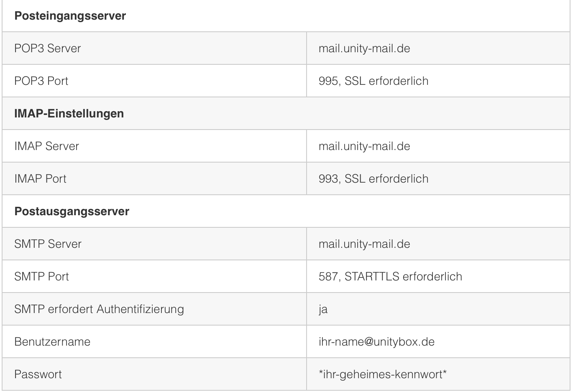Click the *ihr-geheimes-kennwort* password value
The image size is (573, 392).
[382, 374]
